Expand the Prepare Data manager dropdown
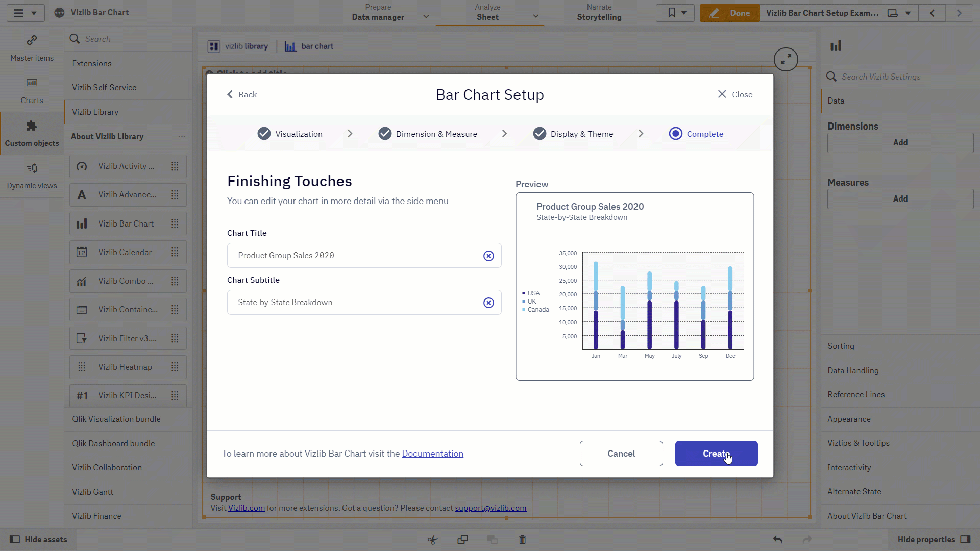 coord(426,17)
